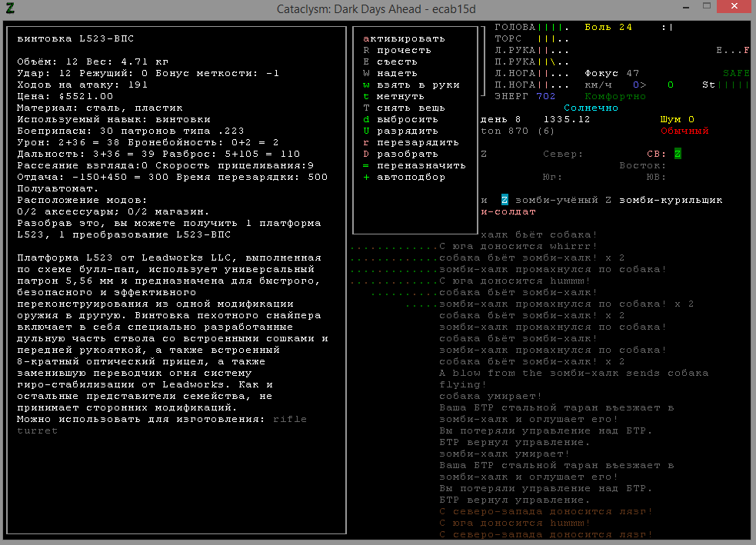Choose 'выбросить' menu entry
The height and width of the screenshot is (545, 756).
click(x=401, y=119)
